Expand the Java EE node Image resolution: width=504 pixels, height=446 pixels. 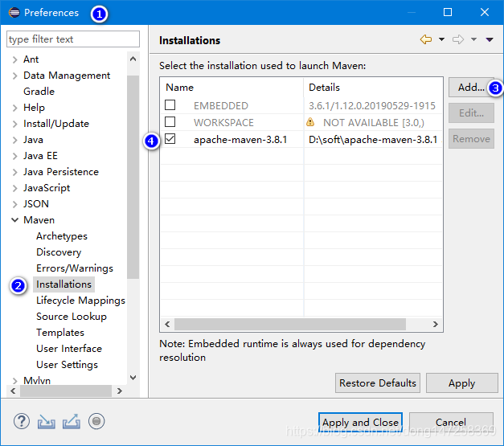tap(14, 156)
